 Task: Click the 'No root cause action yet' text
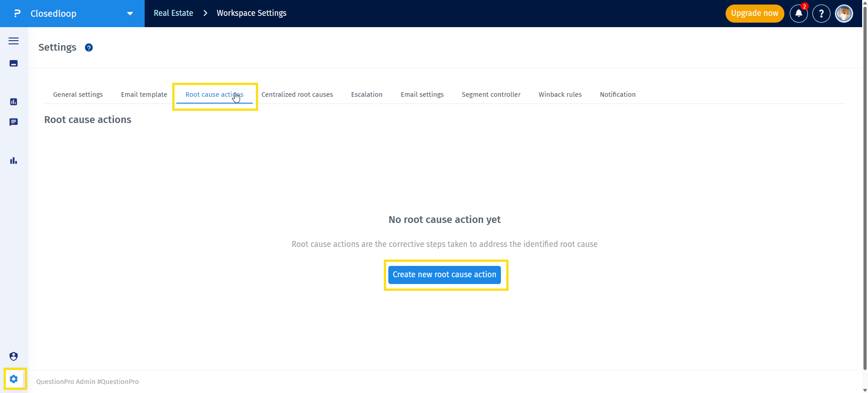tap(444, 220)
